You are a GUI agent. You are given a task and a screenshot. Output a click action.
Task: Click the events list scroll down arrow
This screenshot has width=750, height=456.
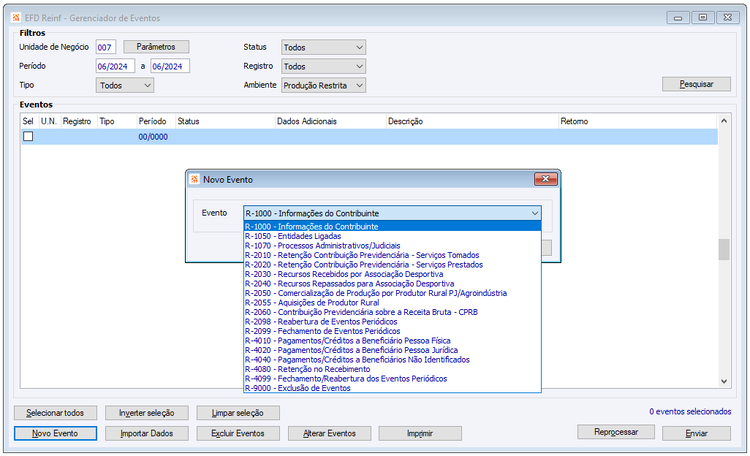point(723,381)
